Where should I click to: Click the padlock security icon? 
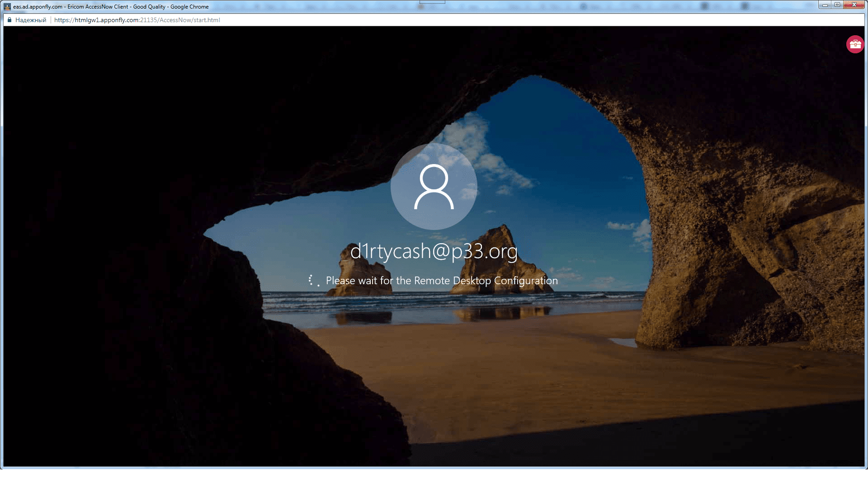tap(9, 20)
